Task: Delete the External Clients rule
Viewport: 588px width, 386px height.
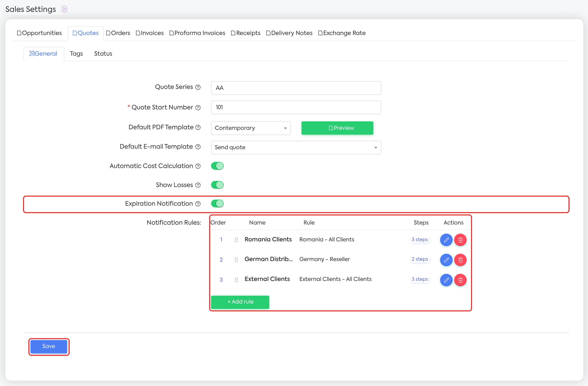Action: [x=460, y=280]
